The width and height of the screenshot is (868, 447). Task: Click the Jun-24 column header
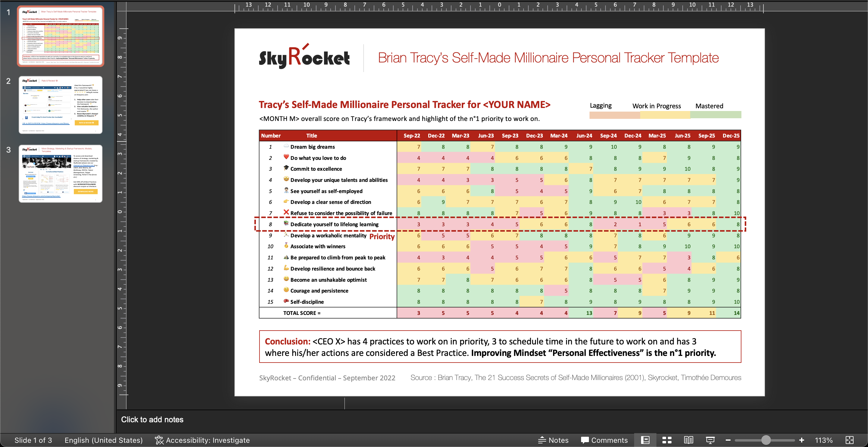584,135
